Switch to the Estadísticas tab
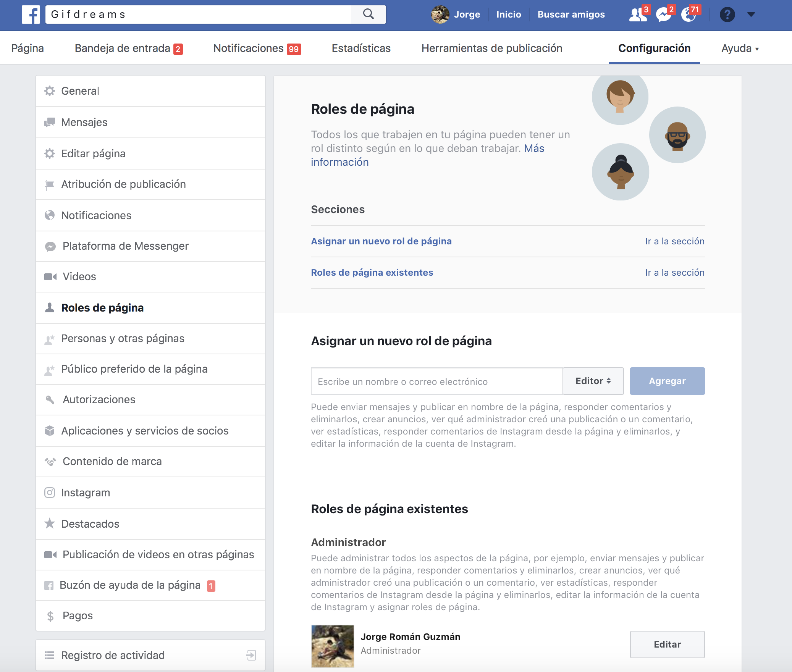This screenshot has width=792, height=672. [x=361, y=48]
